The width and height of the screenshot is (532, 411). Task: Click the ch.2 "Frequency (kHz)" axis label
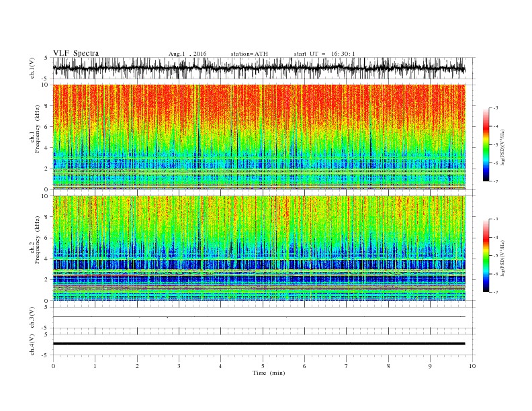pos(38,240)
